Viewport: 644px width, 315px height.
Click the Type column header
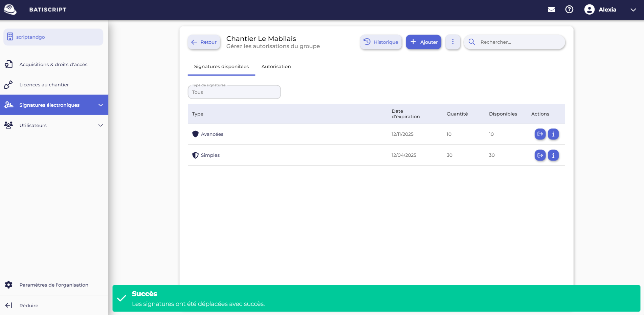pos(198,114)
